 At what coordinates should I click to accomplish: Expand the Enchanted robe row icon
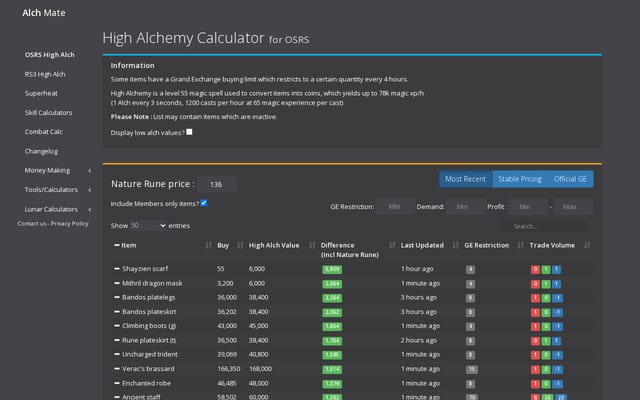117,383
